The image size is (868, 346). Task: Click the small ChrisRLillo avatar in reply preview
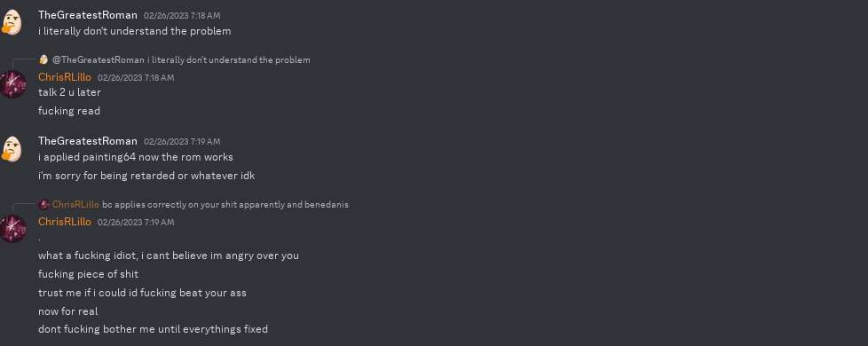point(43,205)
